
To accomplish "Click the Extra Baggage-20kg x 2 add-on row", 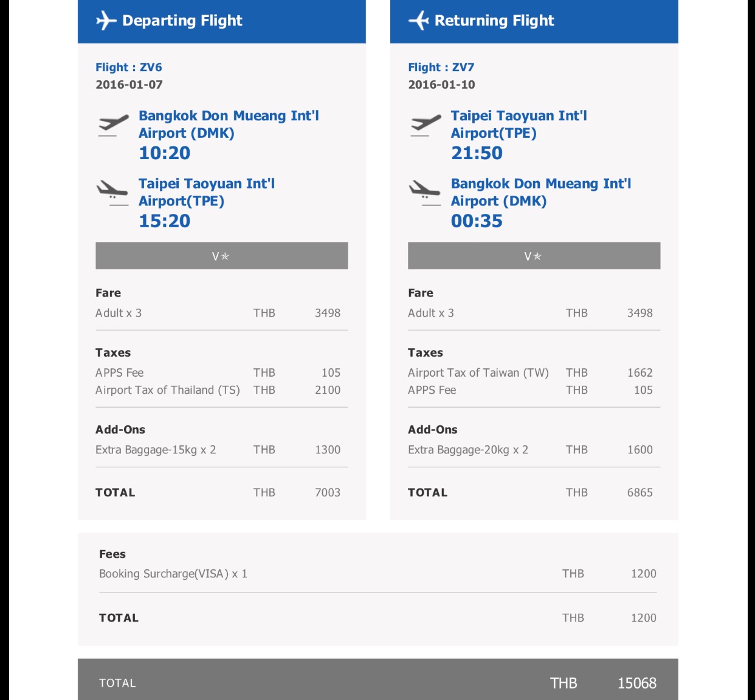I will coord(534,450).
